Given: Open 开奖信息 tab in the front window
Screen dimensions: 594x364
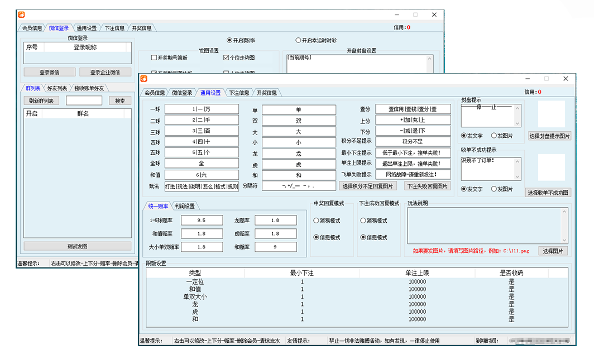Looking at the screenshot, I should pyautogui.click(x=266, y=93).
